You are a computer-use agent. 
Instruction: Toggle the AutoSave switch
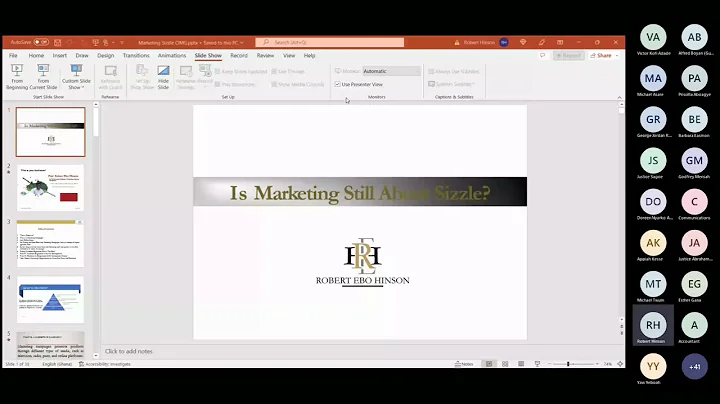[x=41, y=42]
